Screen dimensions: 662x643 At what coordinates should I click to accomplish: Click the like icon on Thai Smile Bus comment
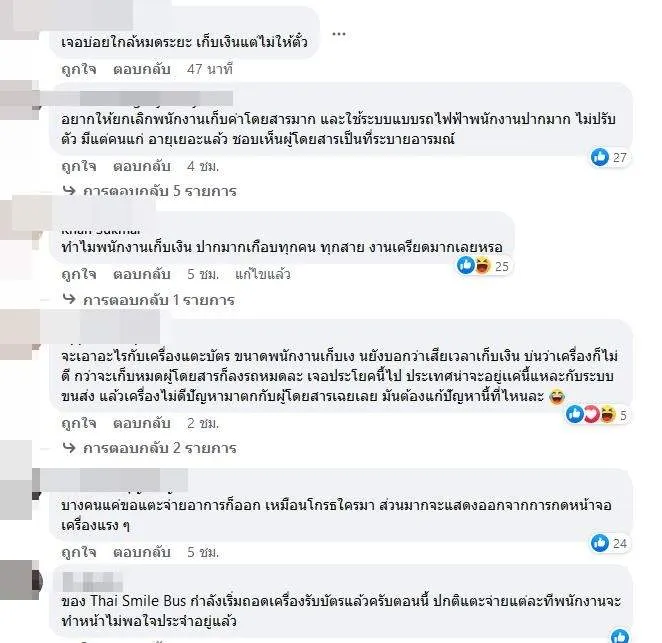click(620, 636)
